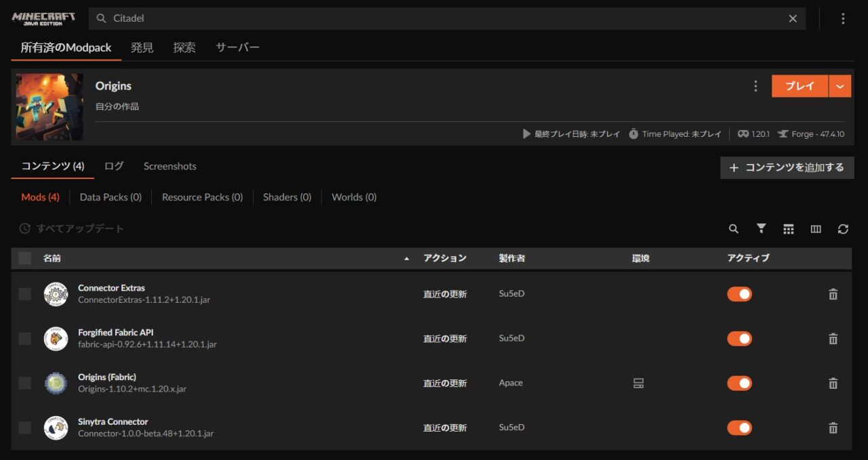
Task: Delete the Connector Extras mod with trash icon
Action: coord(833,294)
